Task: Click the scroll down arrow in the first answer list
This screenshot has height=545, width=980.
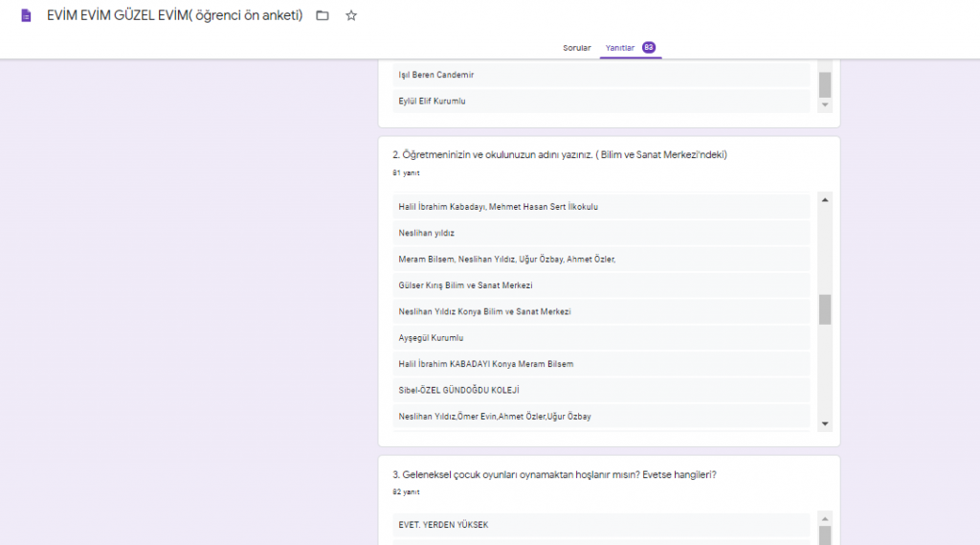Action: coord(825,104)
